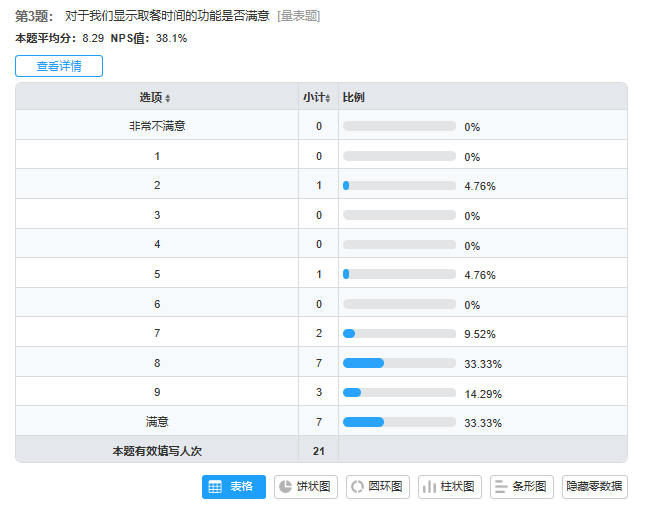
Task: Click the column chart icon (柱状图)
Action: (428, 487)
